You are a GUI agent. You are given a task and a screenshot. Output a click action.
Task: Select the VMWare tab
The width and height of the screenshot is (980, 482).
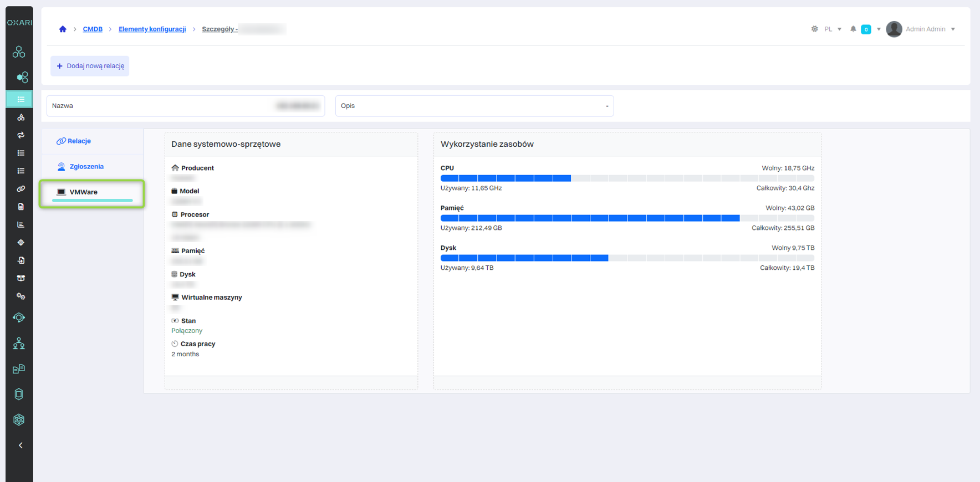point(83,192)
